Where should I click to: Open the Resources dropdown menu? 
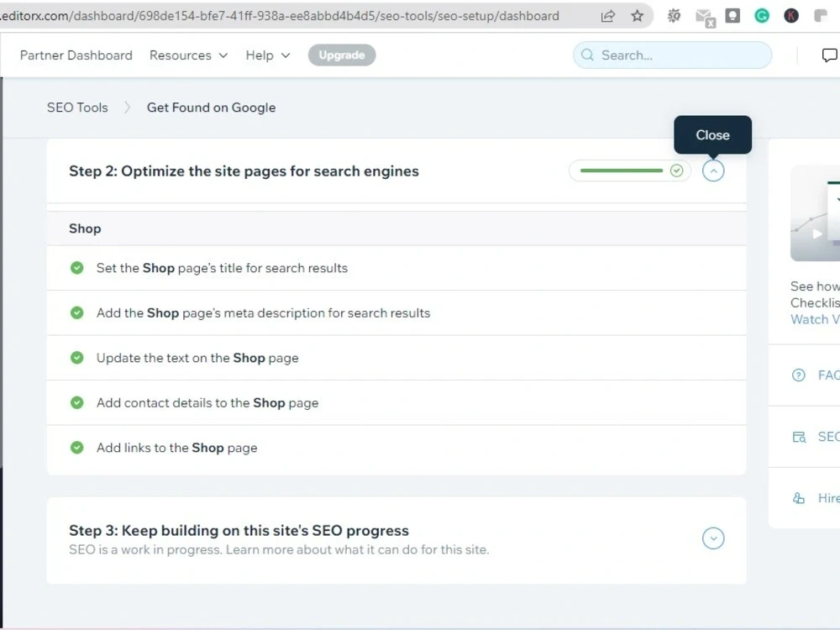pos(188,55)
